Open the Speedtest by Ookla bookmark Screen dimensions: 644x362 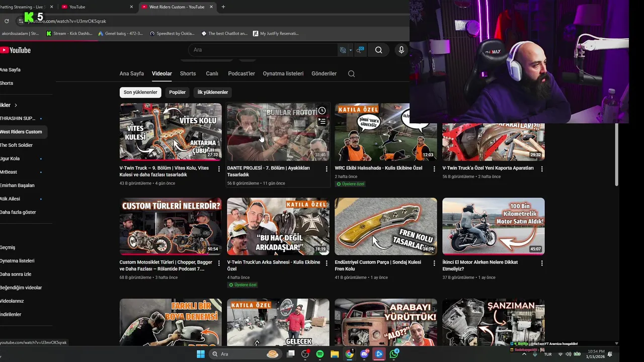pyautogui.click(x=172, y=34)
